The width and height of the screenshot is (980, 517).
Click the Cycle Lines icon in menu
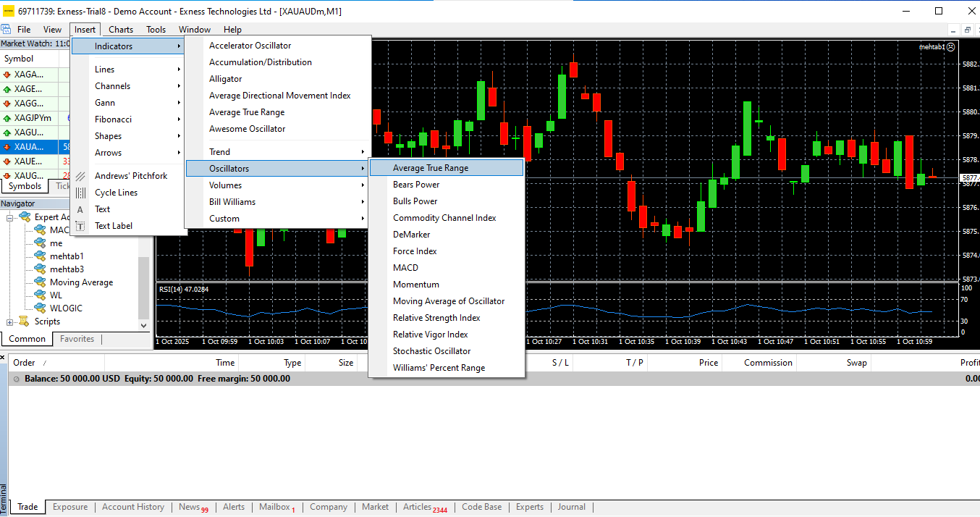(x=80, y=193)
